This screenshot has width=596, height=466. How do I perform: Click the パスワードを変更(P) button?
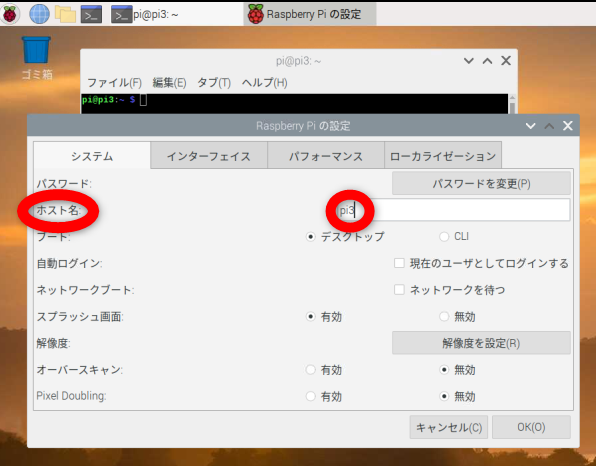[481, 184]
